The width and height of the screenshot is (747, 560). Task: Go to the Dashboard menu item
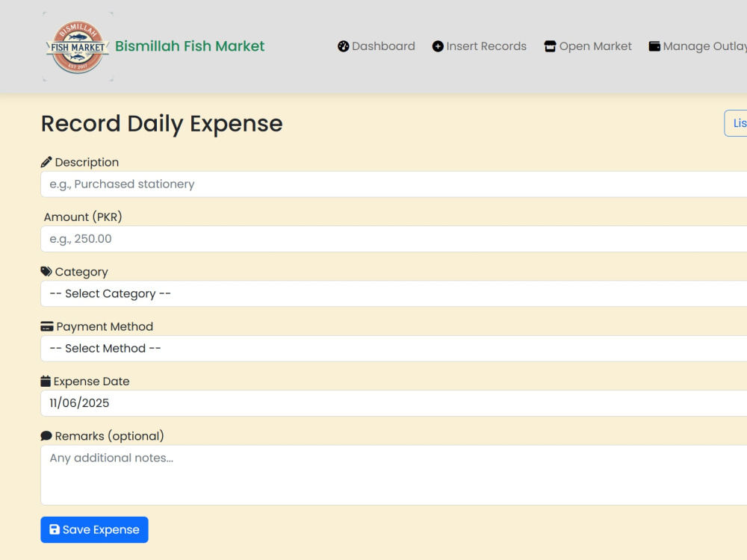376,46
